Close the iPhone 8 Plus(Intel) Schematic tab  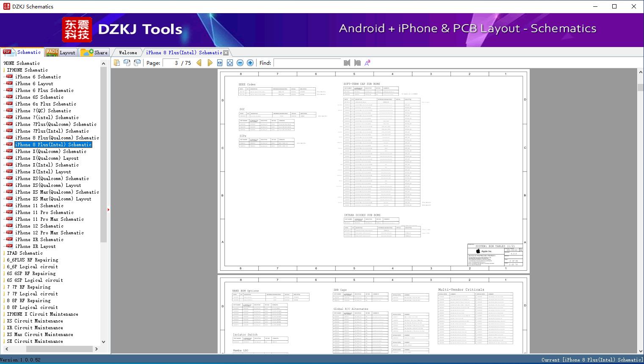[x=226, y=53]
